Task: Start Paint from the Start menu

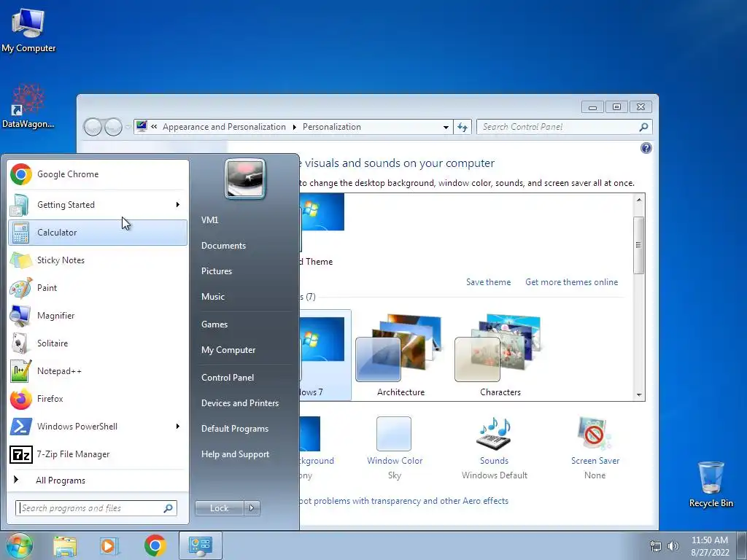Action: (98, 287)
